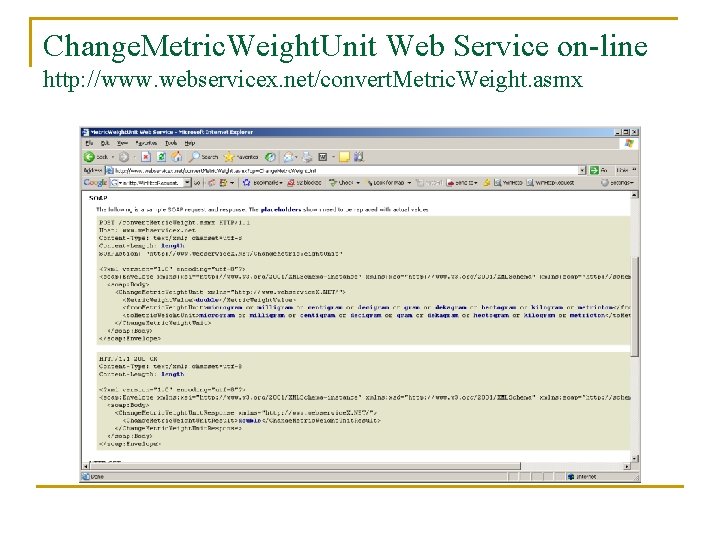The height and width of the screenshot is (540, 720).
Task: Click the Internet zone globe icon
Action: click(x=571, y=477)
